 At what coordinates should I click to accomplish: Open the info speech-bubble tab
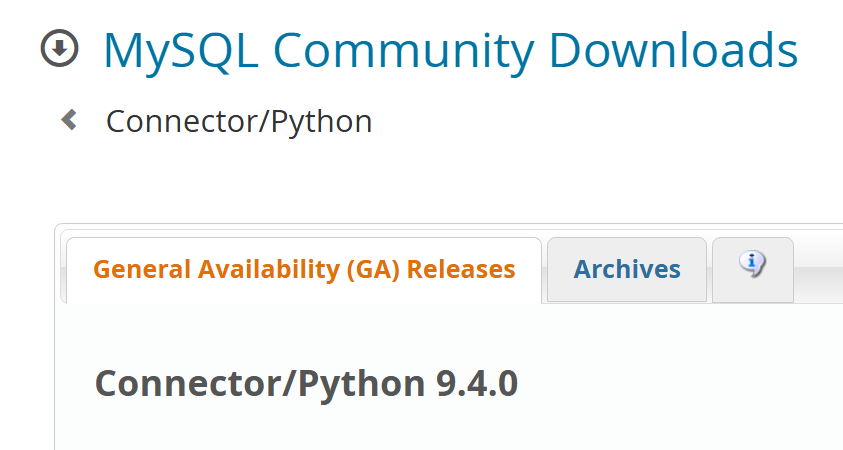pos(753,269)
